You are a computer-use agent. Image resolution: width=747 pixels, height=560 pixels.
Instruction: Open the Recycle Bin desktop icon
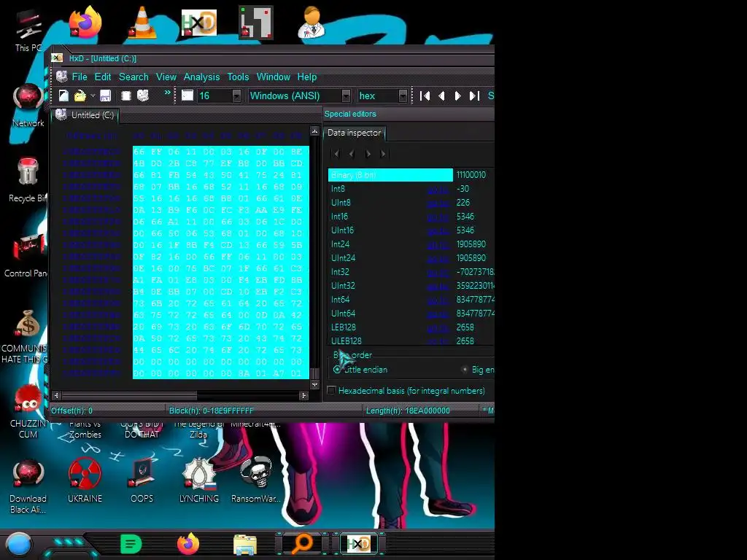tap(28, 179)
